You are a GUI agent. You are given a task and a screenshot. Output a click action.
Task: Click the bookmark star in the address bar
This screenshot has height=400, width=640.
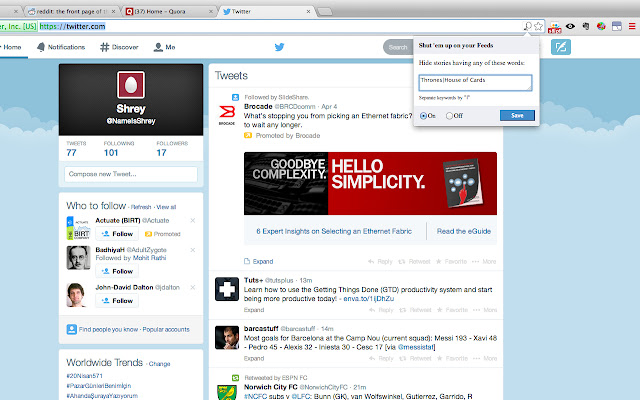539,27
